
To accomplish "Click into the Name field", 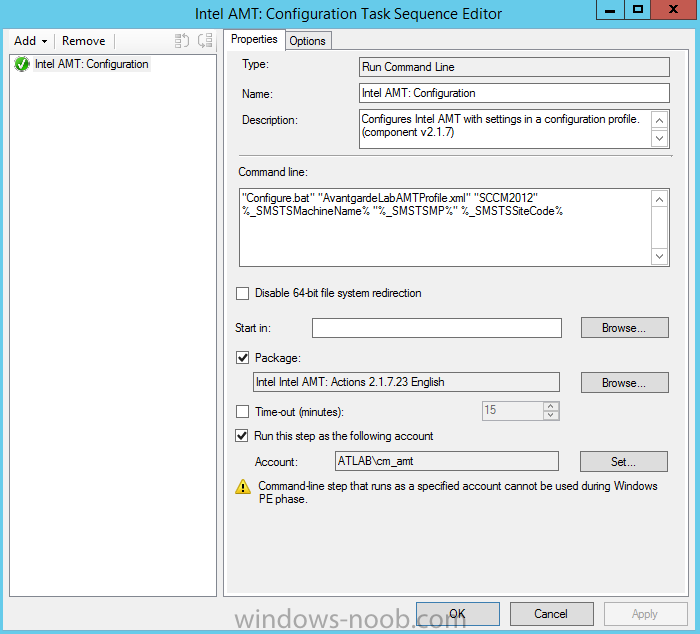I will pos(514,93).
